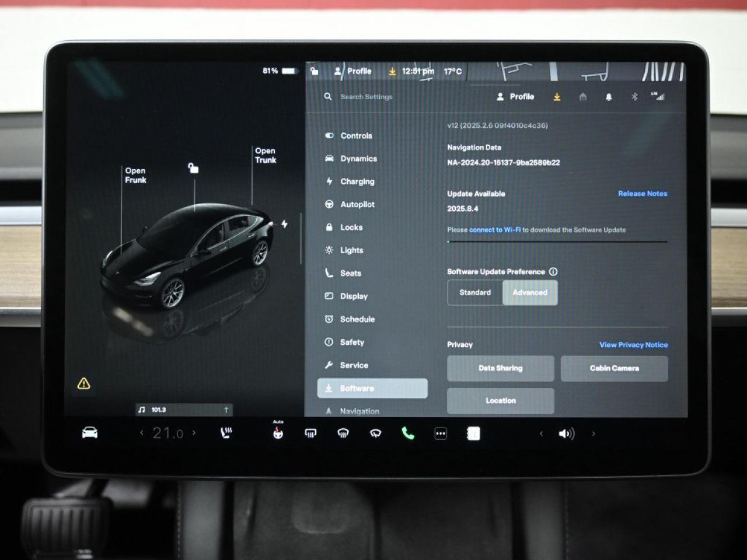Decrease cabin temperature with the left arrow
The image size is (747, 560).
[x=142, y=433]
